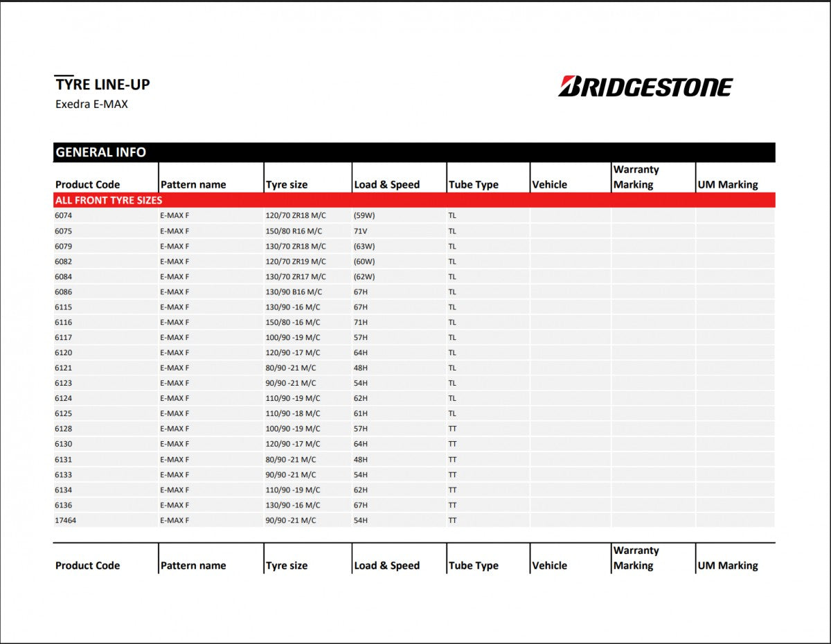Click load rating (63W)
This screenshot has height=644, width=831.
[x=364, y=246]
